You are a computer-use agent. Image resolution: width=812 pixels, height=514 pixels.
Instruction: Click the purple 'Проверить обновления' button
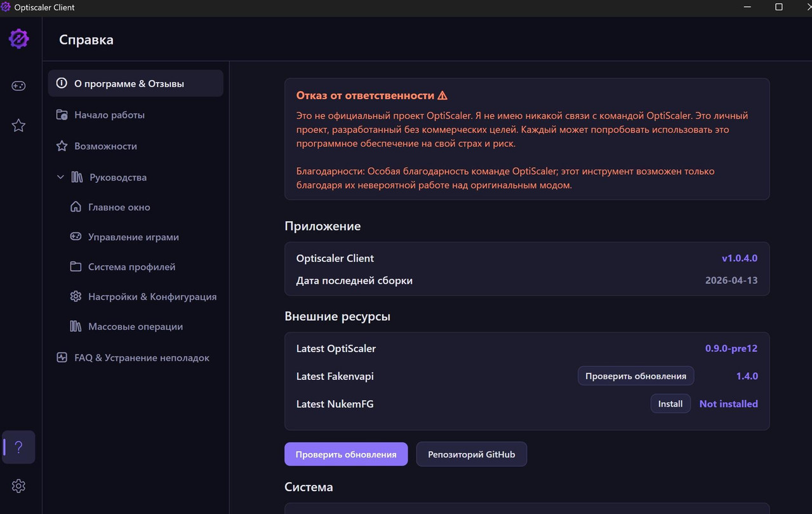pyautogui.click(x=346, y=454)
